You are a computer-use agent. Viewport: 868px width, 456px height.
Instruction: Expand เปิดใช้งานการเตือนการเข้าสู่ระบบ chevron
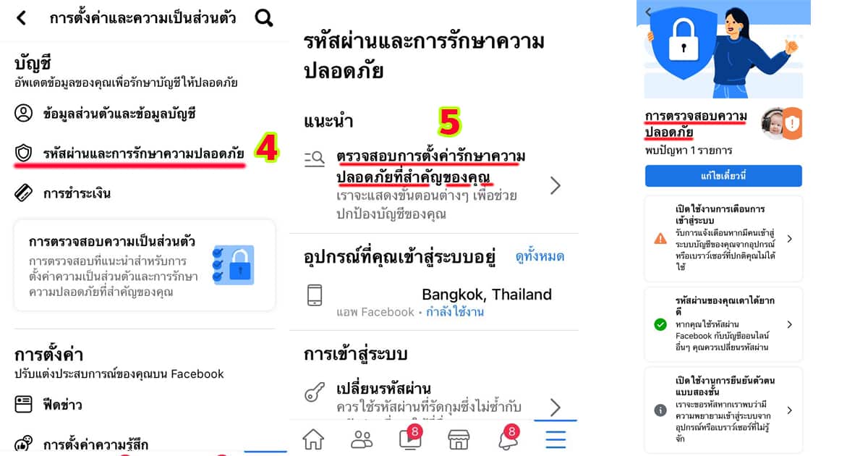[789, 238]
